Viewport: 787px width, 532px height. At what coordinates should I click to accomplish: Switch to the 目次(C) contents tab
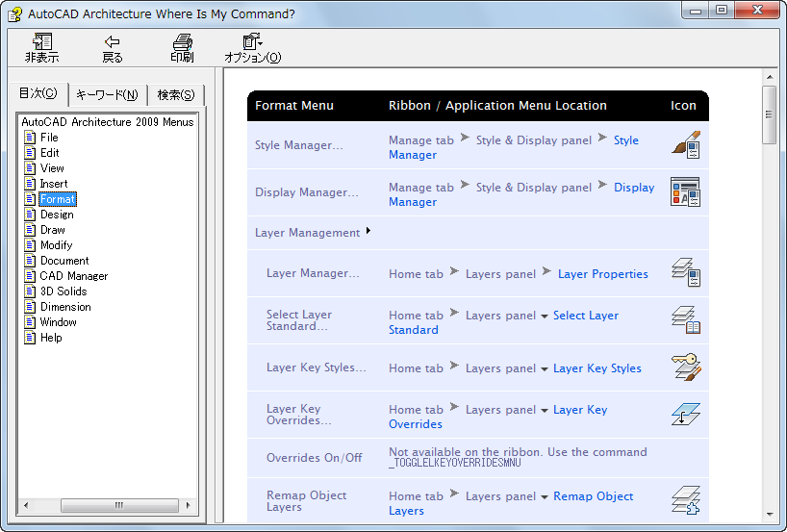[38, 93]
